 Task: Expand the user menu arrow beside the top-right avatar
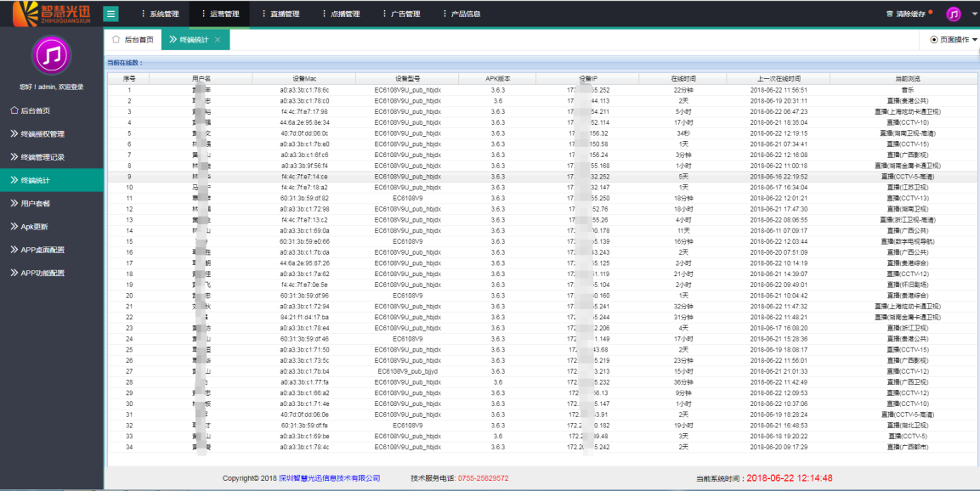point(974,14)
